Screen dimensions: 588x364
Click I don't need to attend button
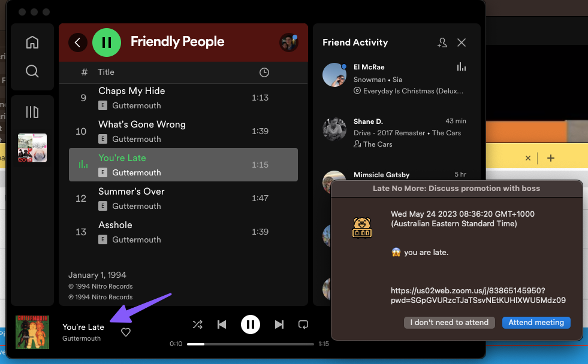click(450, 323)
